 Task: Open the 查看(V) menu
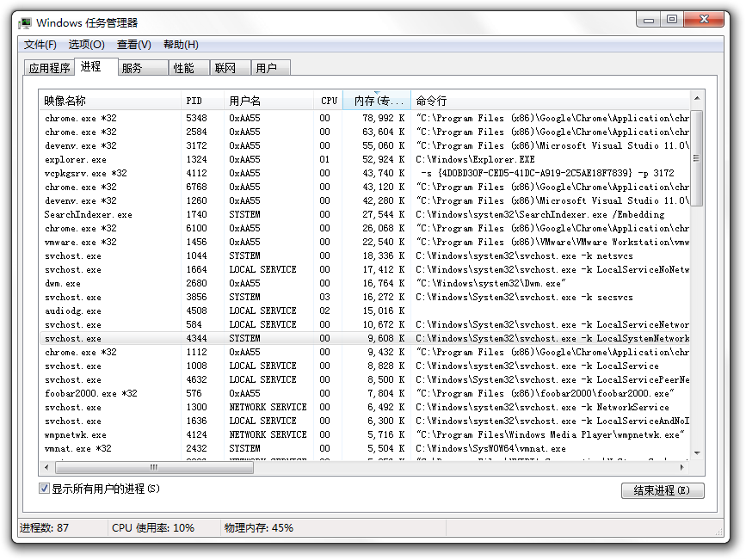tap(133, 45)
